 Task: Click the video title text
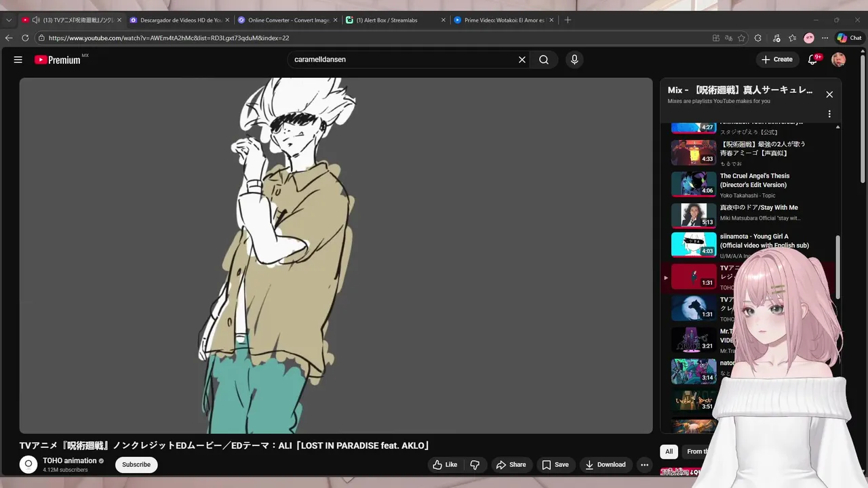click(225, 445)
